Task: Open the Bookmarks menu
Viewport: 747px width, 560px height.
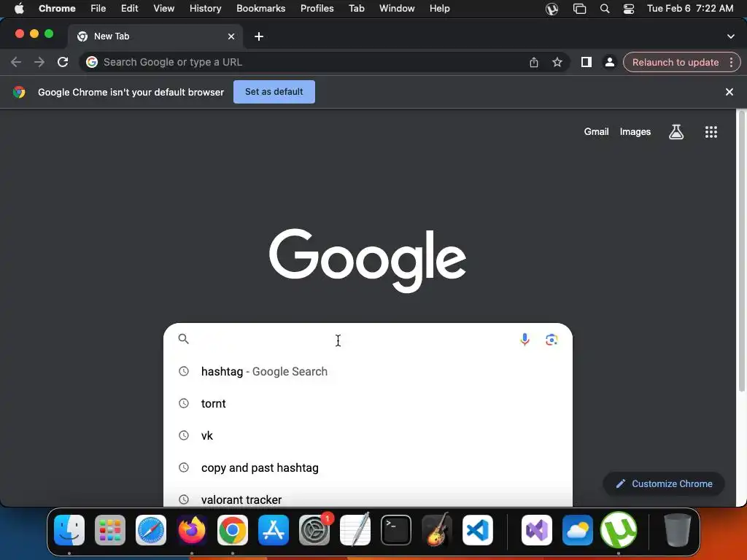Action: pyautogui.click(x=260, y=8)
